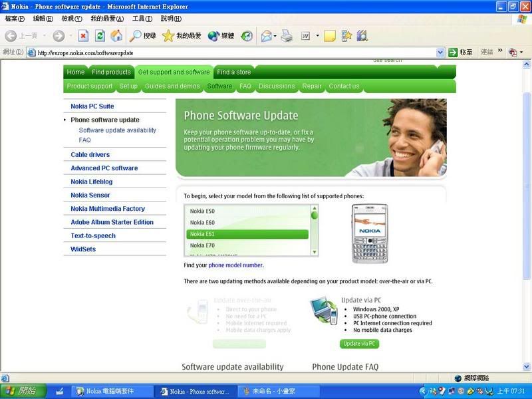Click the phone list scrollbar up arrow

click(x=315, y=208)
